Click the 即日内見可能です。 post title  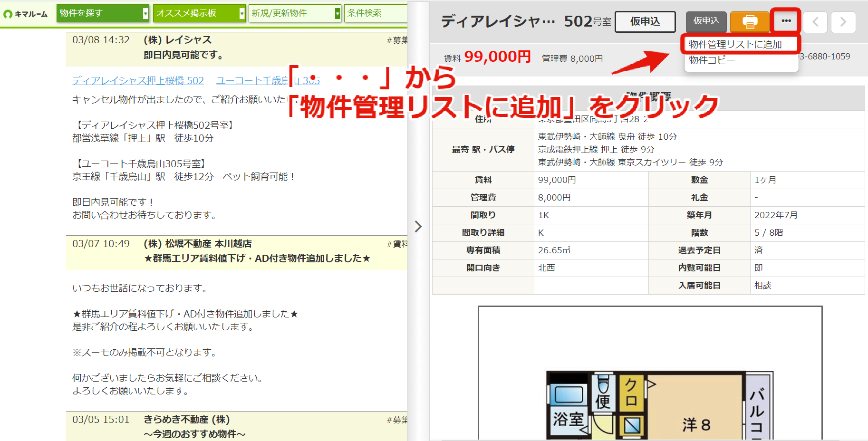coord(183,55)
